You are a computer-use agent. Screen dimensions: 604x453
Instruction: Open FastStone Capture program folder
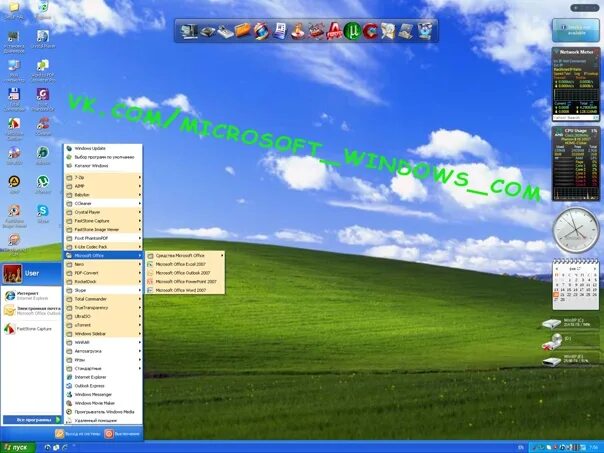[x=103, y=221]
